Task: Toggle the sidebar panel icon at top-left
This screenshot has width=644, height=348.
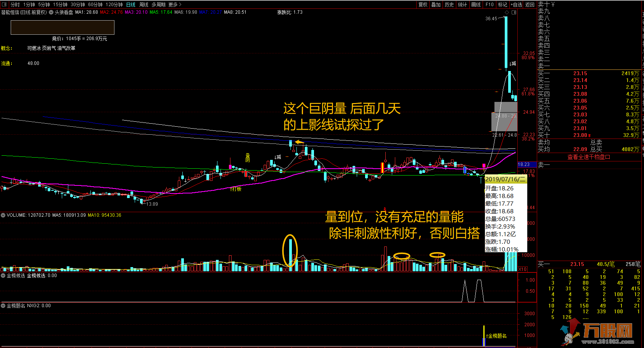Action: pyautogui.click(x=4, y=5)
